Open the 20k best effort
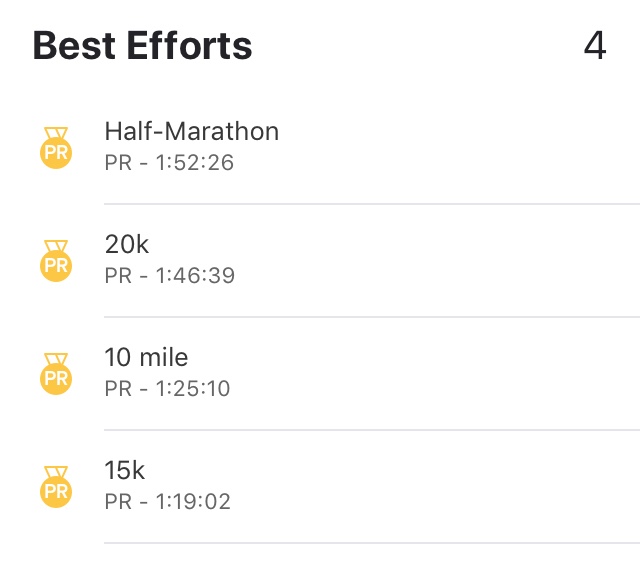The image size is (640, 561). pyautogui.click(x=127, y=244)
